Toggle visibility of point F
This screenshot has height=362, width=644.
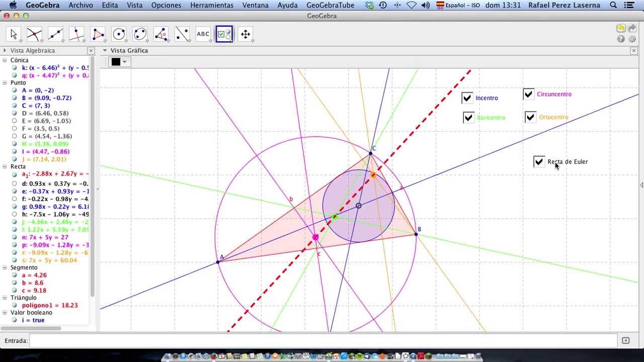[x=15, y=129]
